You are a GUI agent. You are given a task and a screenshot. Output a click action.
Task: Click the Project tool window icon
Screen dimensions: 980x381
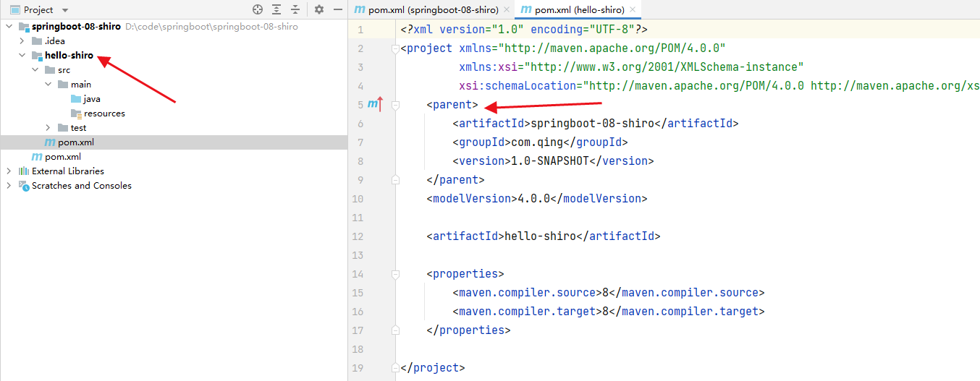point(14,10)
